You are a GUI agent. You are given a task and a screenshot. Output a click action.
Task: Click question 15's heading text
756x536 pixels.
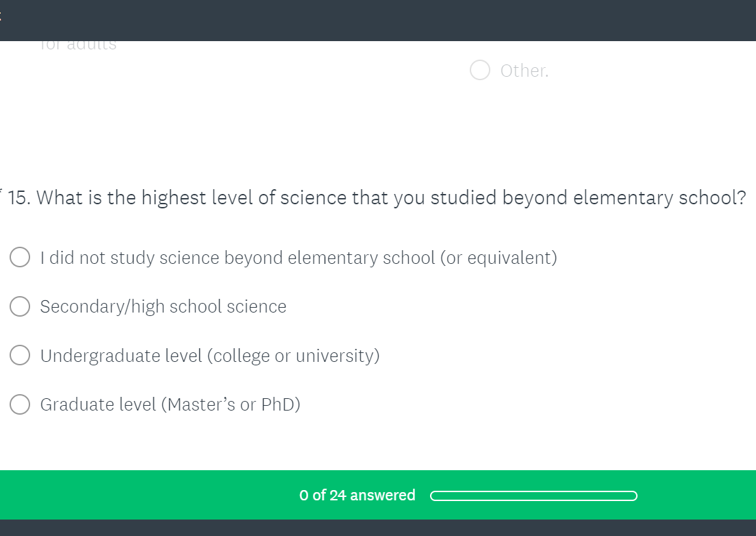point(390,197)
